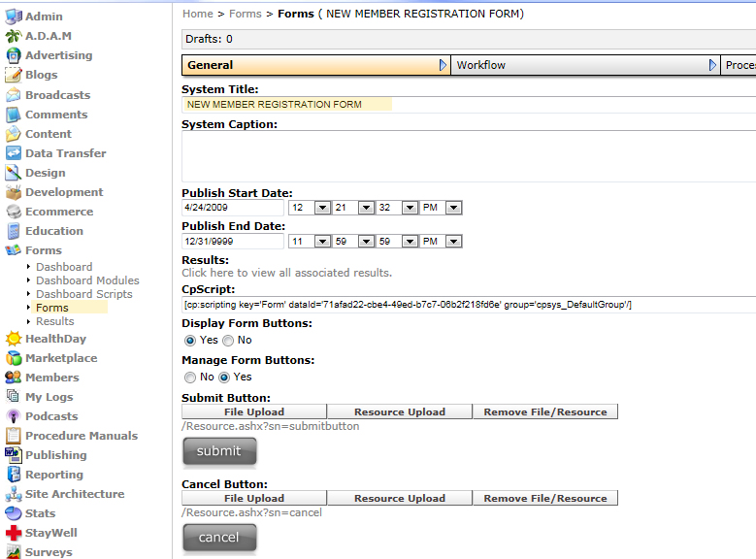Open Publish End Date AM/PM dropdown
The image size is (756, 559).
click(x=453, y=242)
